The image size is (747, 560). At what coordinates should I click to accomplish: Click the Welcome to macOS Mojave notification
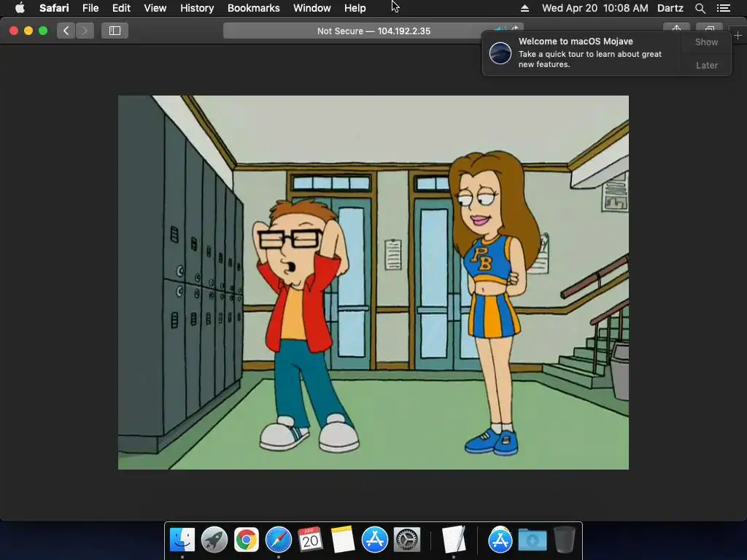point(581,52)
